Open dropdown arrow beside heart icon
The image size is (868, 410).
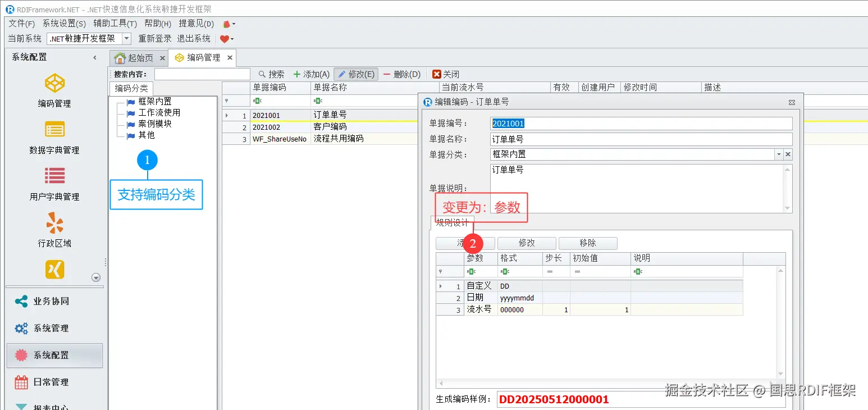point(232,39)
